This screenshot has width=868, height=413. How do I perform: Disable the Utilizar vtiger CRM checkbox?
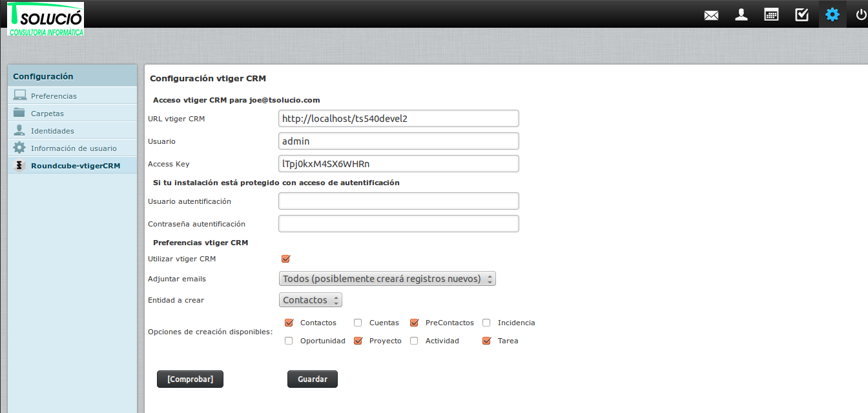tap(286, 259)
